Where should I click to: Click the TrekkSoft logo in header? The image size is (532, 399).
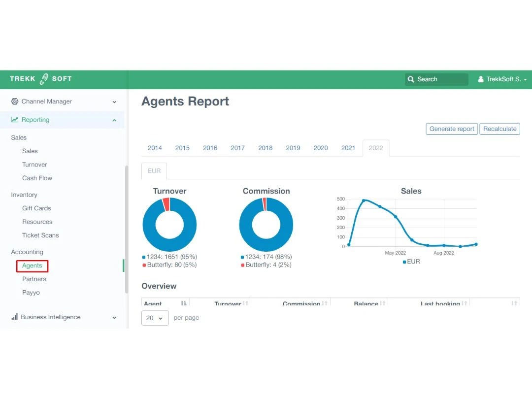(x=41, y=79)
